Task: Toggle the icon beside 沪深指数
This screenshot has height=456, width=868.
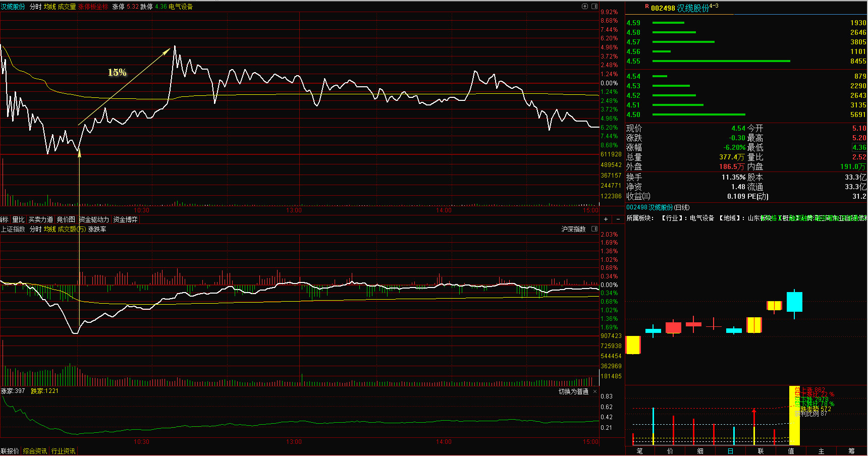Action: (x=594, y=229)
